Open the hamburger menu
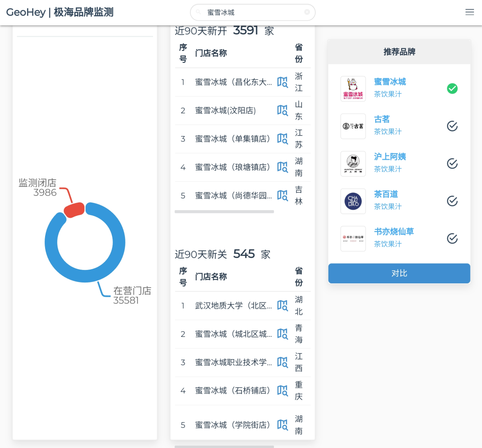 coord(470,12)
